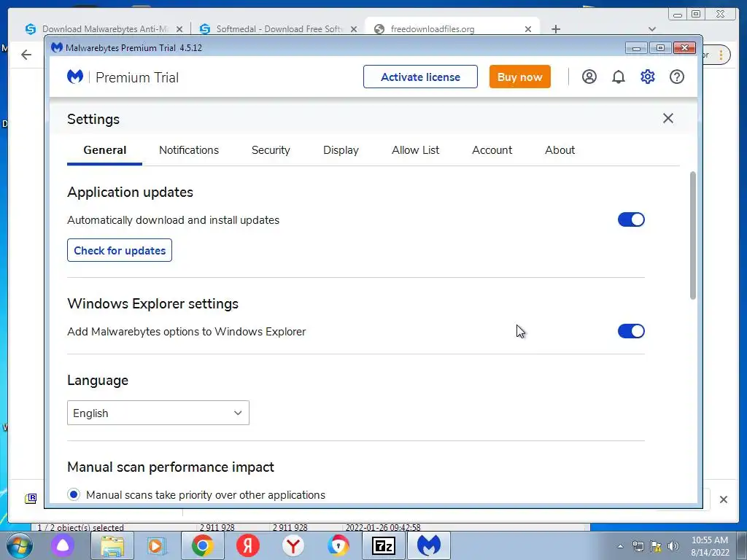
Task: Switch to the Account tab
Action: pos(492,150)
